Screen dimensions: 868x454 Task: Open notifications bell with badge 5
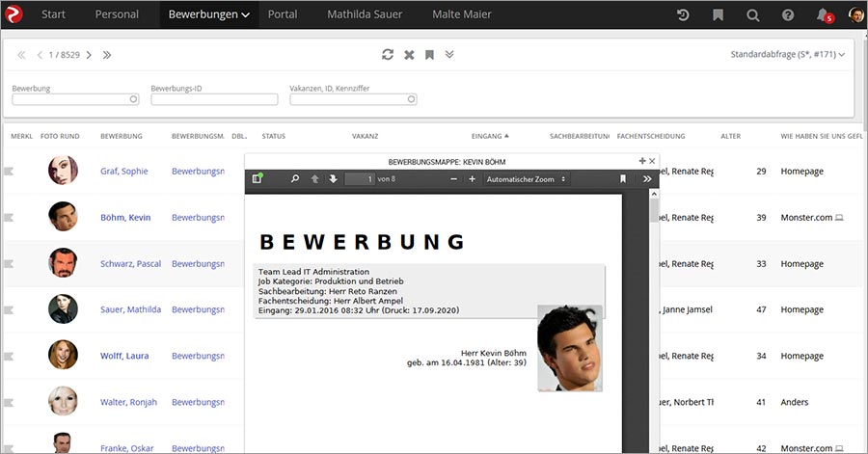pyautogui.click(x=825, y=14)
